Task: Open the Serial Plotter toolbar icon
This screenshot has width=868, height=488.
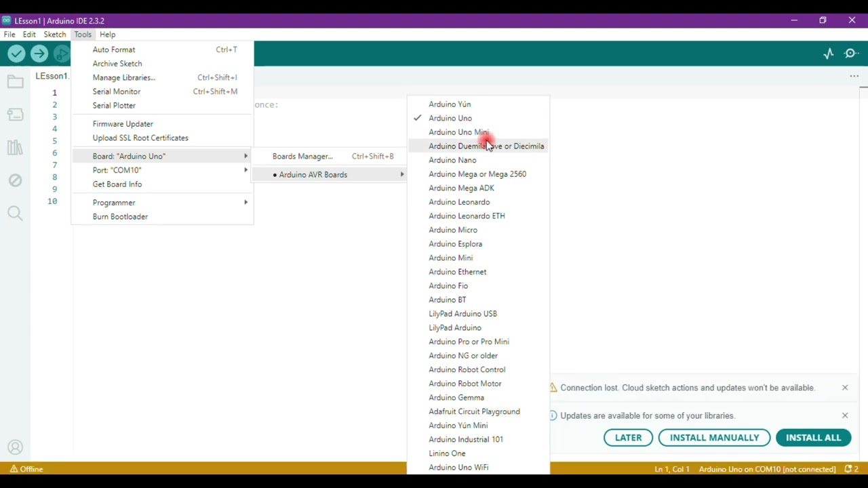Action: 829,54
